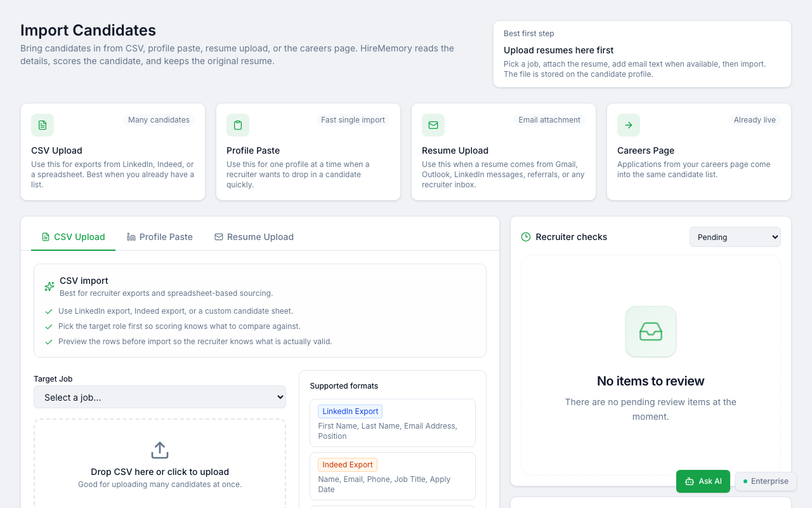Click the Email attachment badge

tap(549, 120)
